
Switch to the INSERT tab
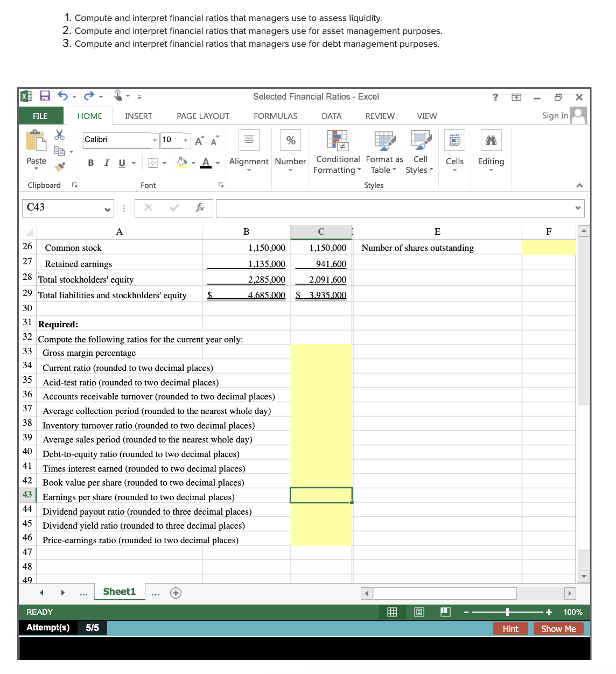pyautogui.click(x=138, y=116)
